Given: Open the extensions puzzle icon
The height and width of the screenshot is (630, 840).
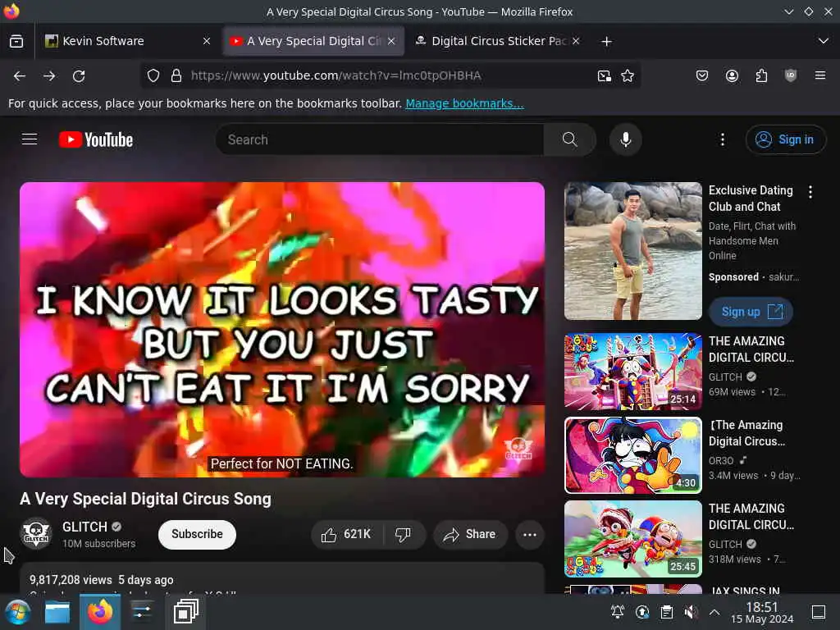Looking at the screenshot, I should (761, 76).
